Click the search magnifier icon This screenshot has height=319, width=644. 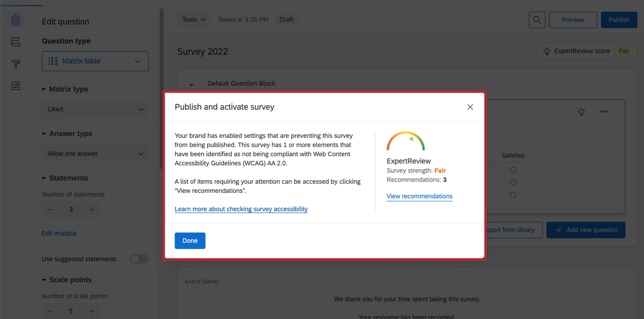(x=537, y=20)
